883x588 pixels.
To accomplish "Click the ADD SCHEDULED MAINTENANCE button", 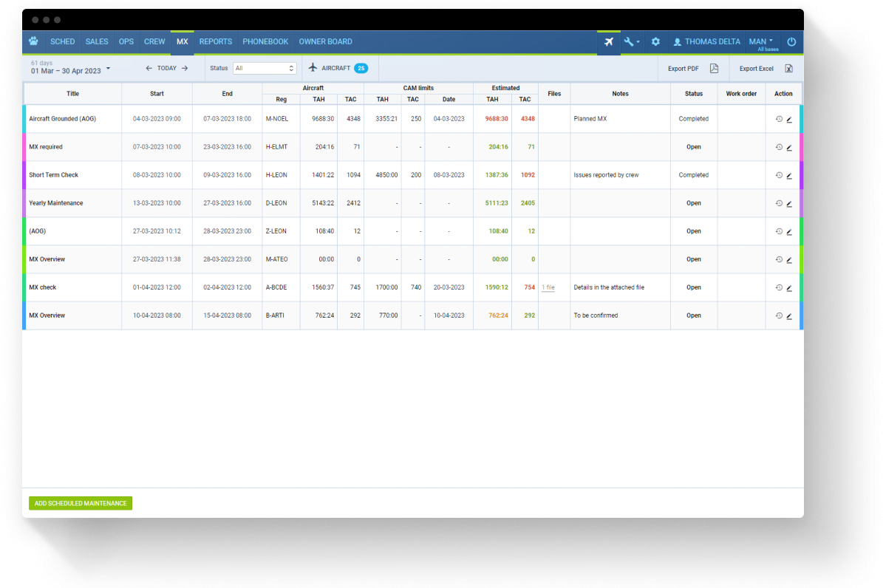I will click(80, 503).
